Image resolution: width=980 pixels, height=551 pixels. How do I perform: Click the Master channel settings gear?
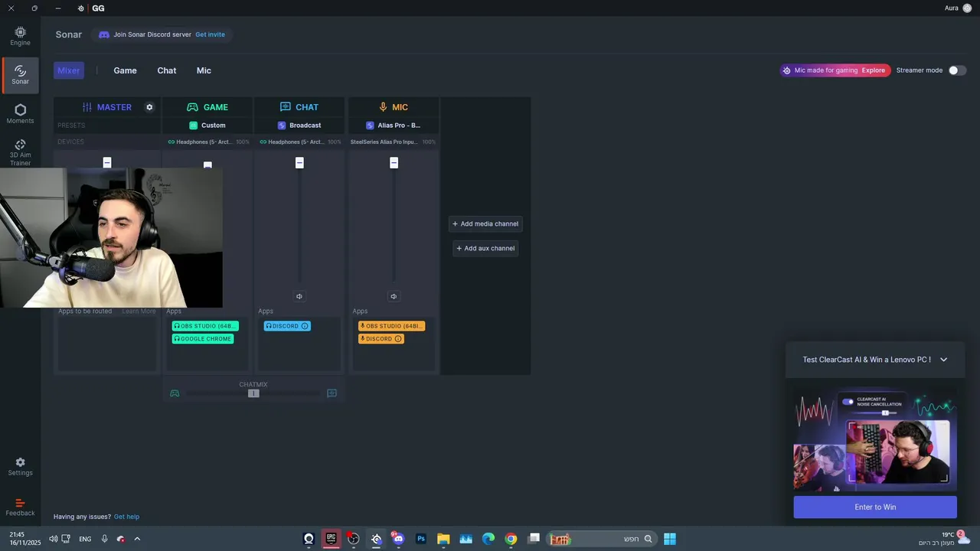tap(149, 107)
